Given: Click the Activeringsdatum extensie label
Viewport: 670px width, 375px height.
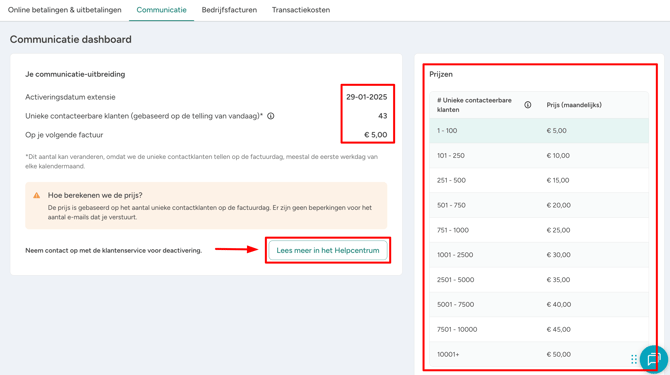Looking at the screenshot, I should (x=70, y=97).
